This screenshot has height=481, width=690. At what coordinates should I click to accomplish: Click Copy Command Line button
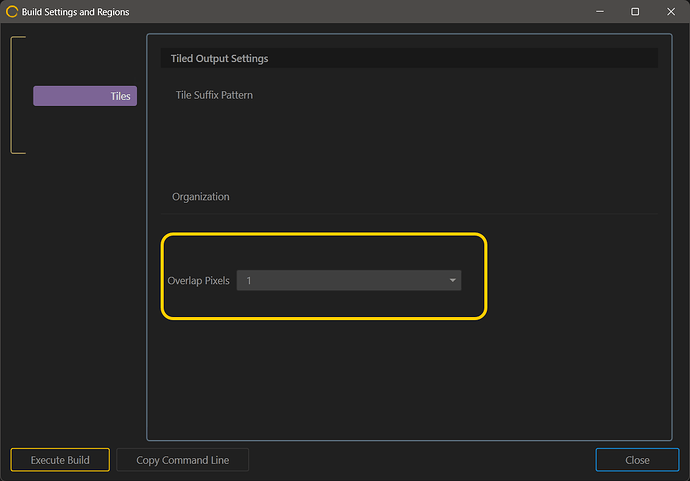tap(183, 460)
